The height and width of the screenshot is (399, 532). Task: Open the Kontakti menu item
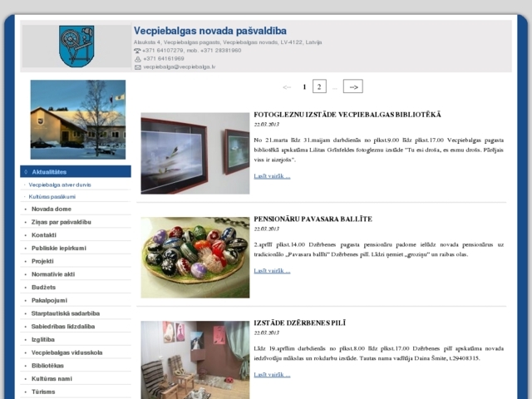(44, 235)
